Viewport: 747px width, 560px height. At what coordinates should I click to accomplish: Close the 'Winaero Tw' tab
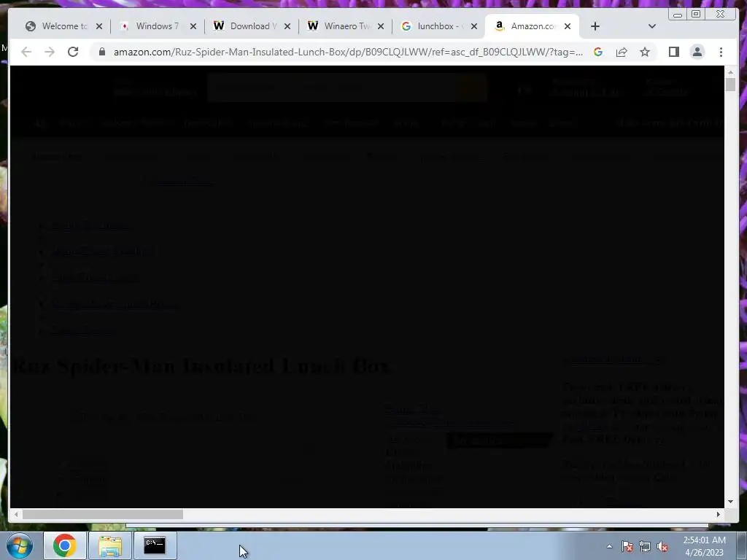point(381,26)
